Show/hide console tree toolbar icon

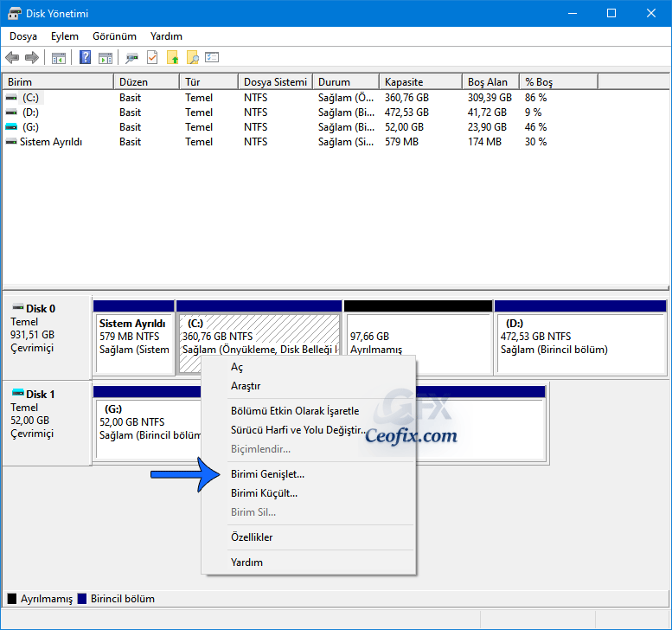pos(59,57)
